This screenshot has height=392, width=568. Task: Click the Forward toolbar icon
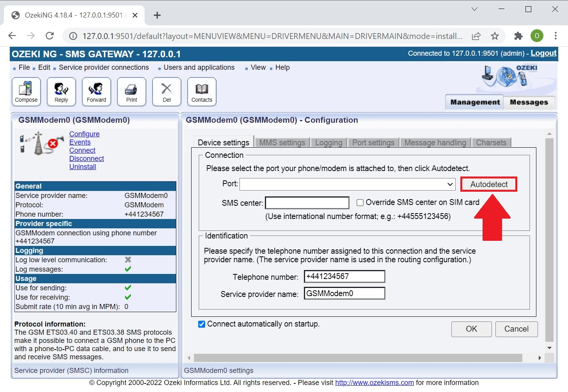(96, 92)
